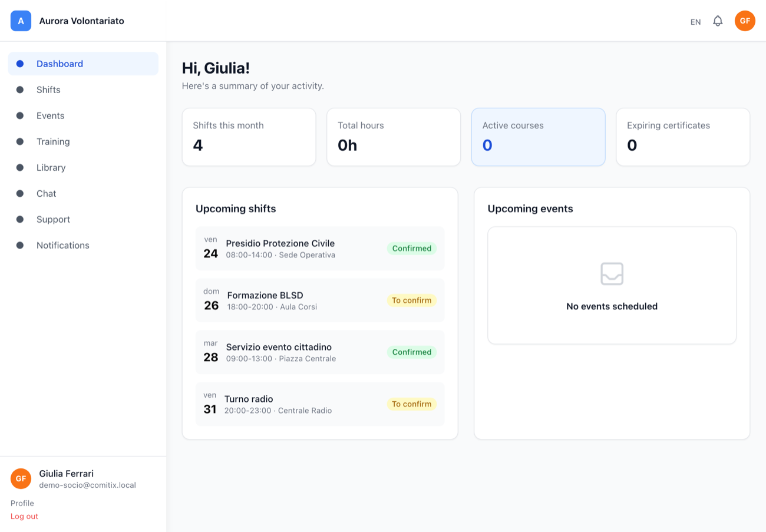Click the Aurora Volontariato title
The image size is (766, 532).
pos(81,21)
